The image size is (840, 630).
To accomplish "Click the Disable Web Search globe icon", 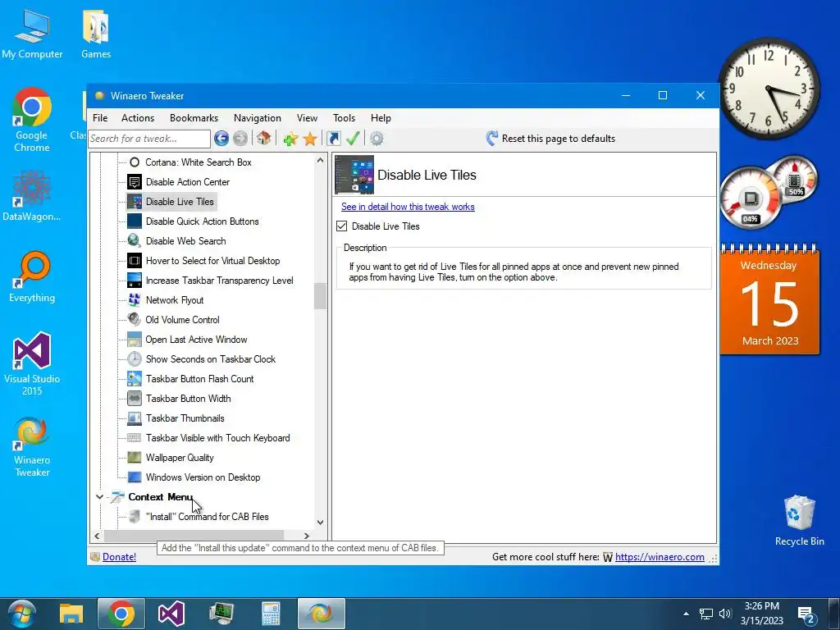I will click(x=135, y=241).
